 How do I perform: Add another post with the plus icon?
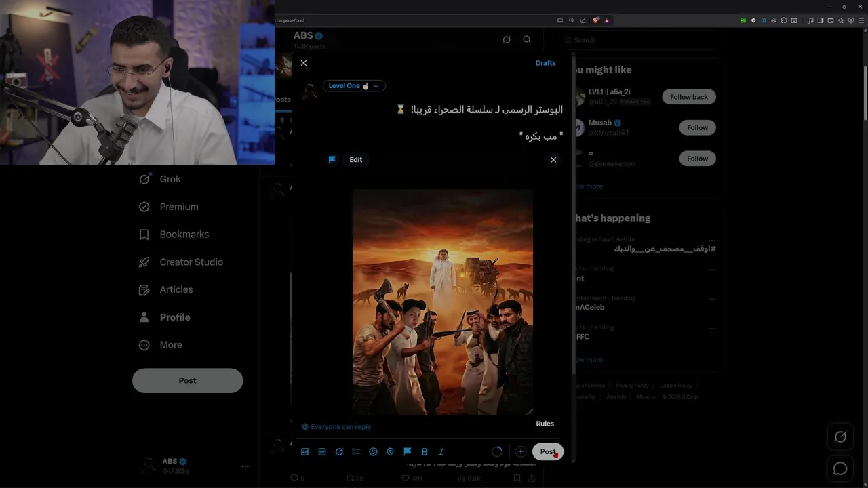[521, 451]
